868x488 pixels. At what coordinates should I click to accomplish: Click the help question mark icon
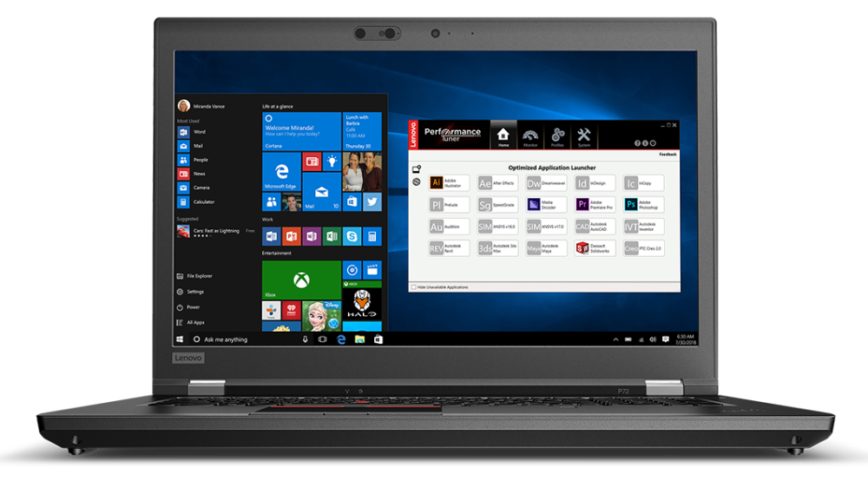click(637, 143)
